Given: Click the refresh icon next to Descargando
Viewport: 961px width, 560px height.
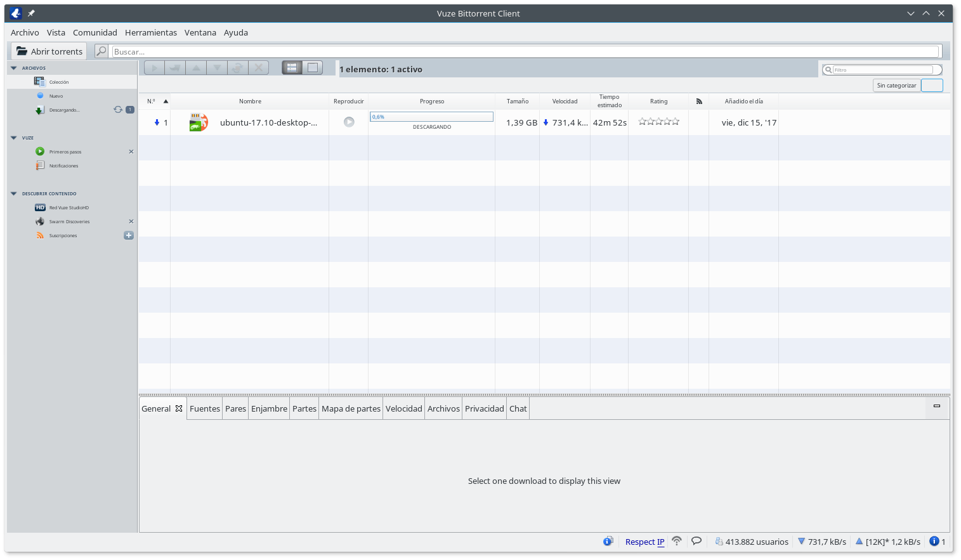Looking at the screenshot, I should point(118,110).
